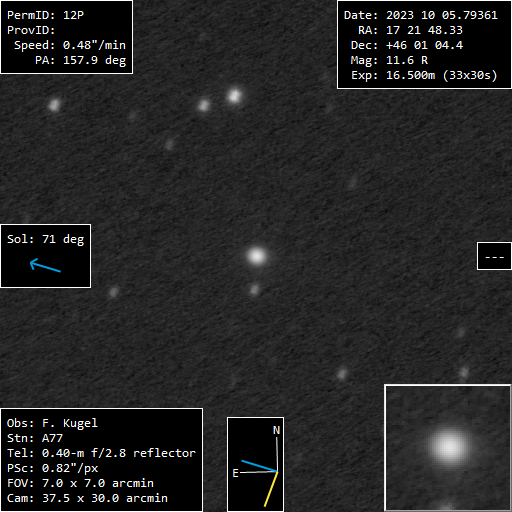This screenshot has height=512, width=512.
Task: Click the Date 2023 10 05.79361 line
Action: [421, 15]
